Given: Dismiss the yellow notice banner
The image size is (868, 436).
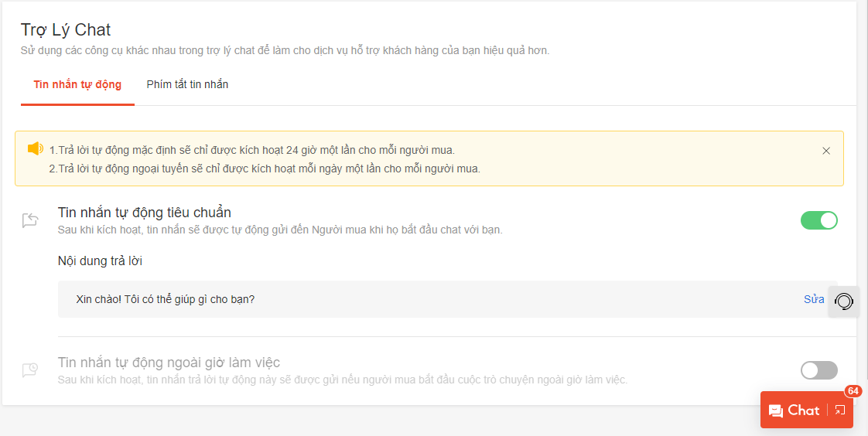Looking at the screenshot, I should point(826,151).
